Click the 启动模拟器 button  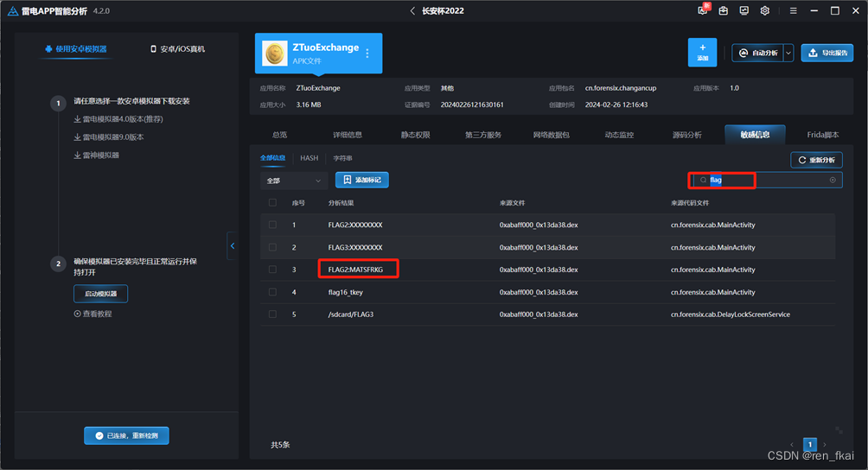click(101, 294)
